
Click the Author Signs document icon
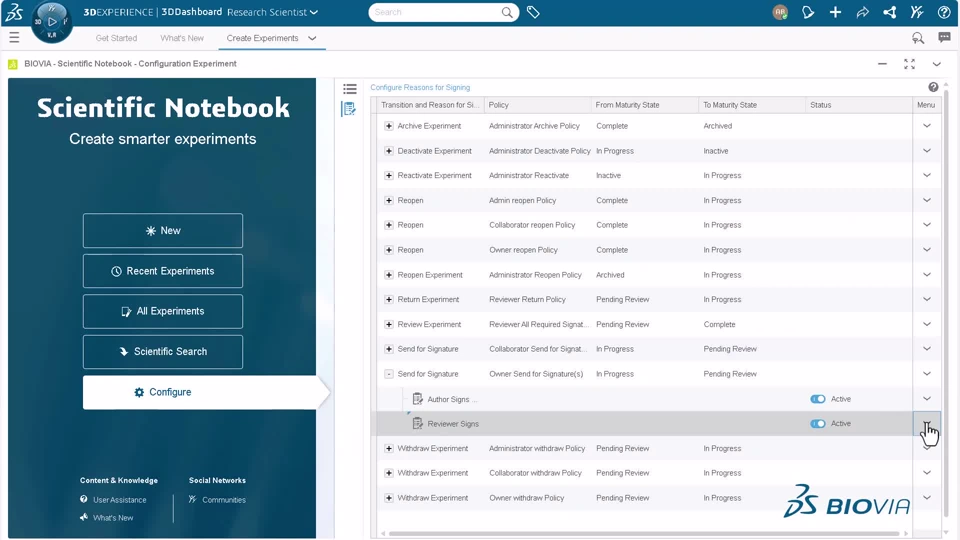click(x=418, y=399)
